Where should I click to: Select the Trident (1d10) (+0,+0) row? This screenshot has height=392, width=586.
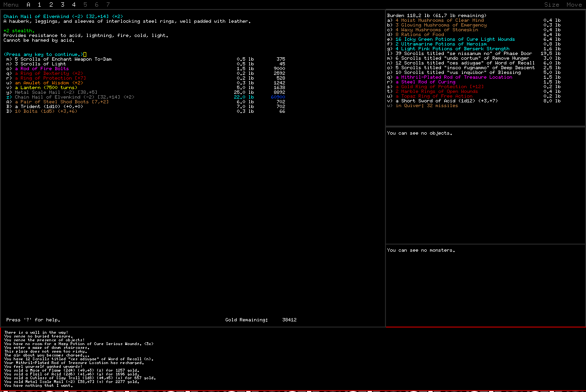(x=146, y=107)
